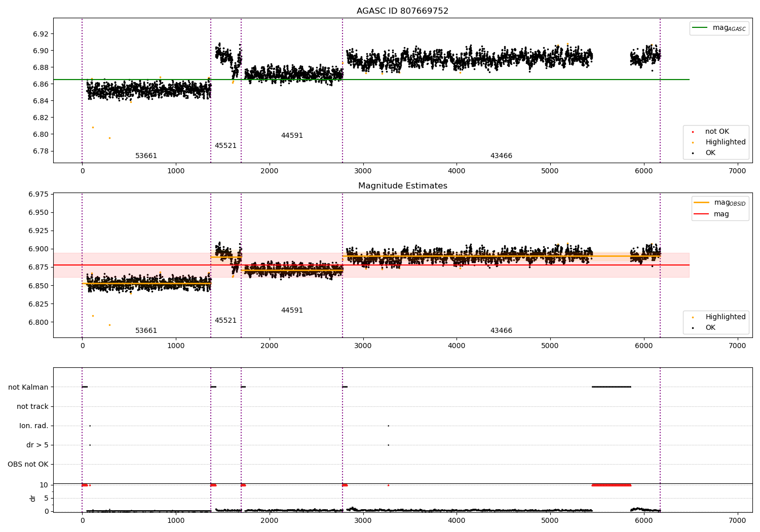The width and height of the screenshot is (760, 532).
Task: Select the mag AGASC legend entry label
Action: [x=729, y=28]
